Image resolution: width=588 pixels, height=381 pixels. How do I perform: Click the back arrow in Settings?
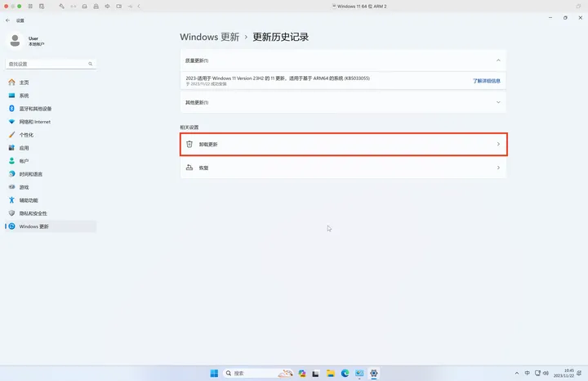click(x=8, y=20)
